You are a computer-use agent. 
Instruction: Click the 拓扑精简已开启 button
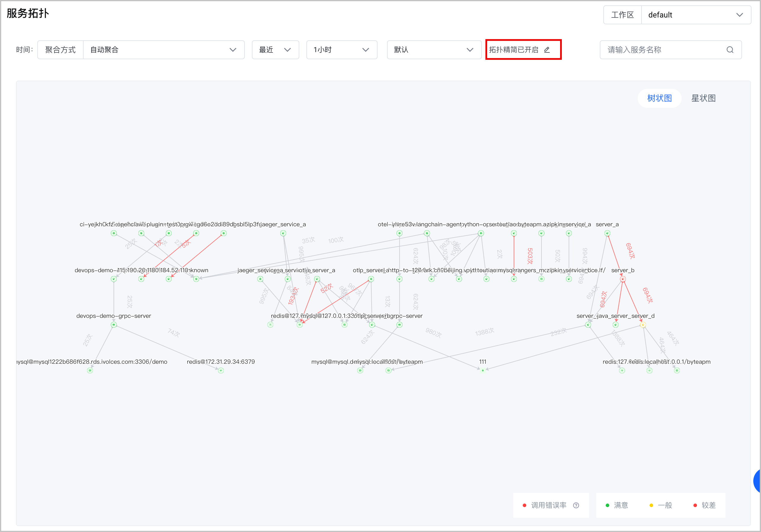click(523, 50)
